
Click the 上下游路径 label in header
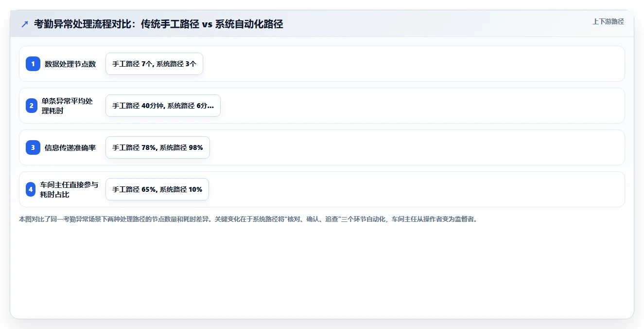pyautogui.click(x=608, y=21)
